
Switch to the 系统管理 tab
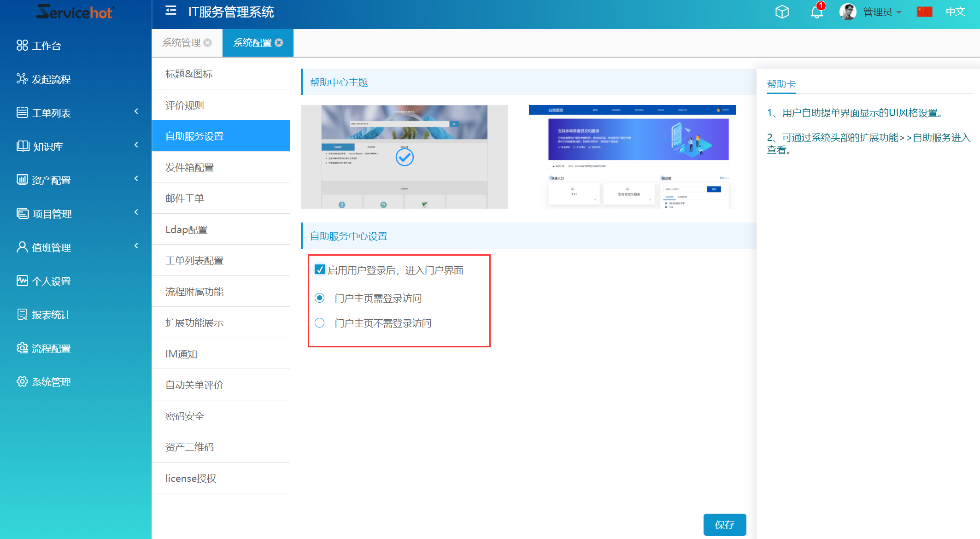point(182,43)
